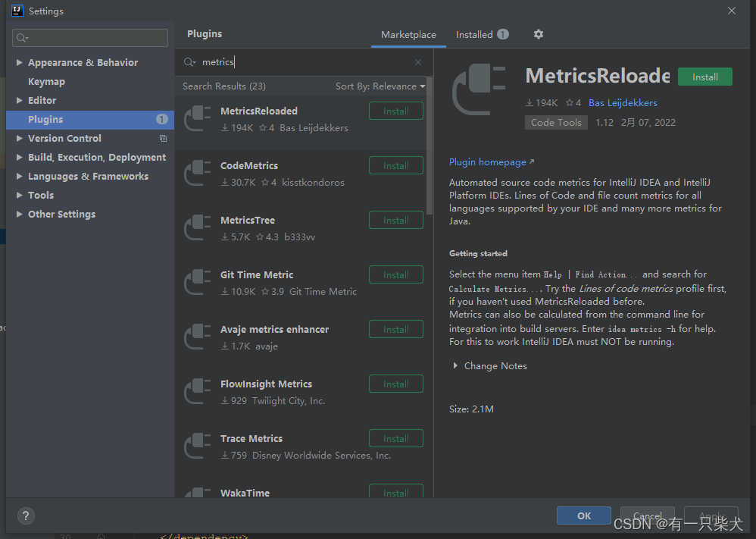Click the MetricsTree plugin icon
This screenshot has height=539, width=756.
[x=198, y=227]
